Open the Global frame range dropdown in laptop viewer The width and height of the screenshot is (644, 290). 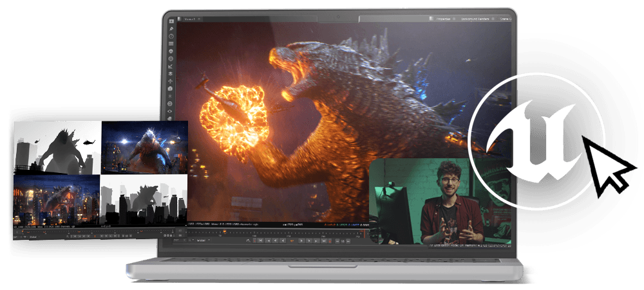pyautogui.click(x=204, y=240)
